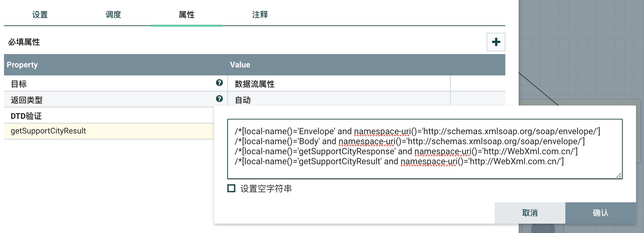Select the DTD验证 property row
This screenshot has height=233, width=644.
click(x=26, y=116)
